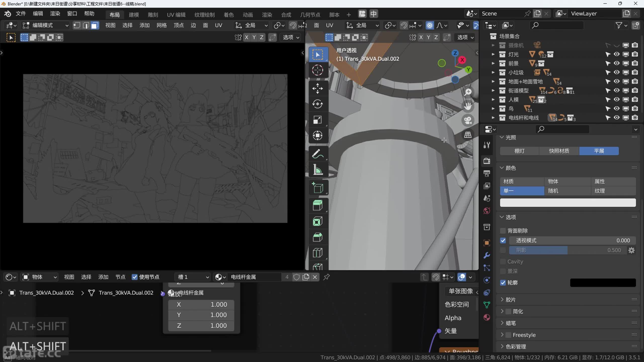Select 随机 color type
Image resolution: width=644 pixels, height=362 pixels.
[568, 191]
